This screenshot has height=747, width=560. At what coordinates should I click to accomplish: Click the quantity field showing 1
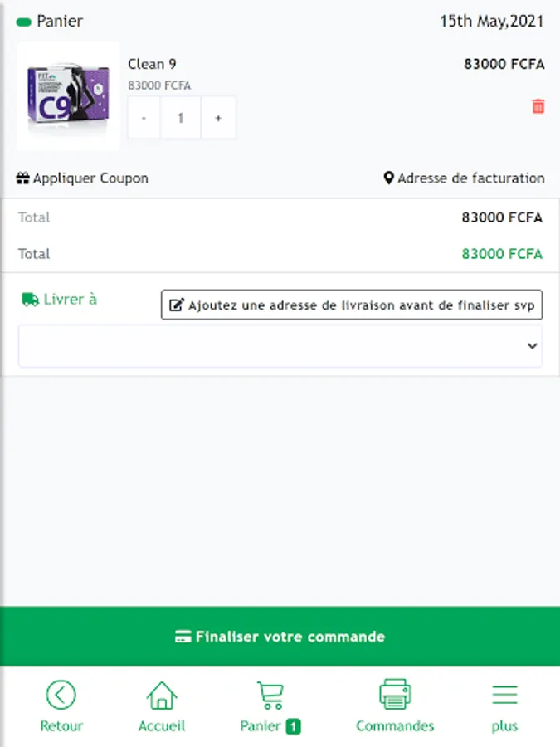(x=181, y=118)
